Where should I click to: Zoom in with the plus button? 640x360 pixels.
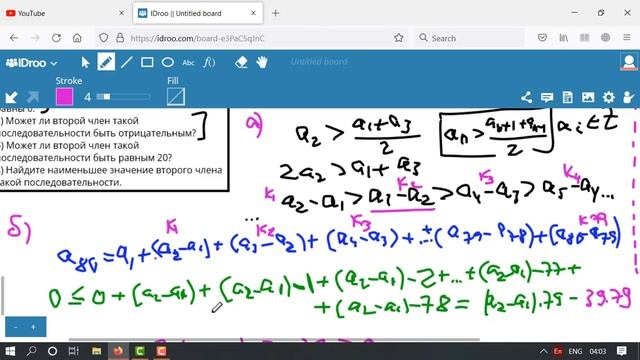click(33, 327)
